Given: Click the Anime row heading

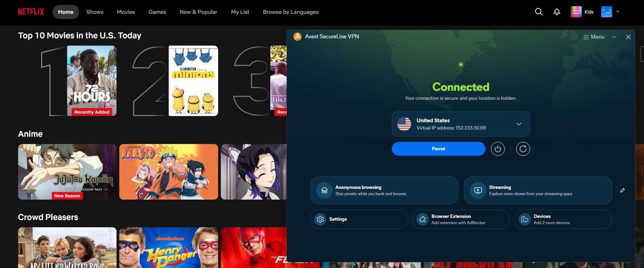Looking at the screenshot, I should click(x=30, y=134).
